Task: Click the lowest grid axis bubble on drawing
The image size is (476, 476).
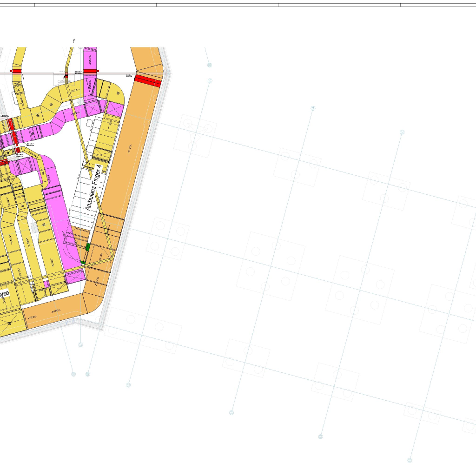Action: (x=410, y=461)
